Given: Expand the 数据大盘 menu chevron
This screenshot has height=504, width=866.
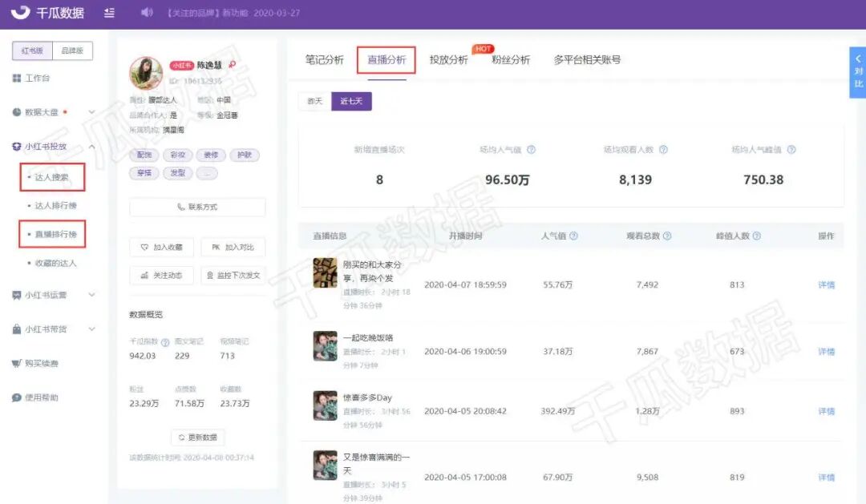Looking at the screenshot, I should click(x=91, y=112).
